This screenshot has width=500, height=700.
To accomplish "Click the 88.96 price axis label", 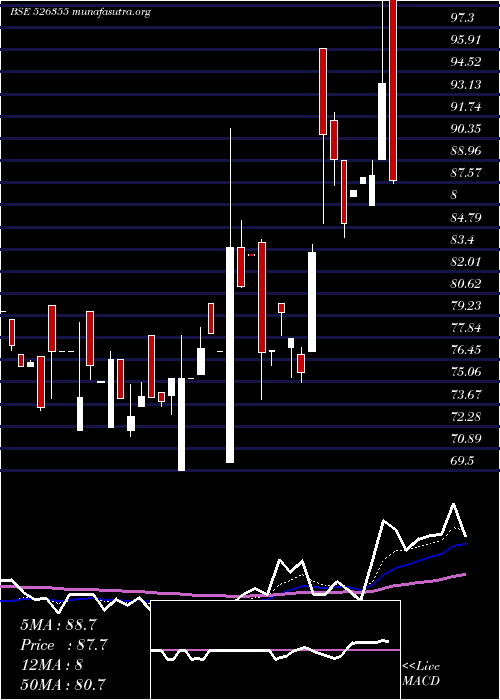I will pos(466,150).
